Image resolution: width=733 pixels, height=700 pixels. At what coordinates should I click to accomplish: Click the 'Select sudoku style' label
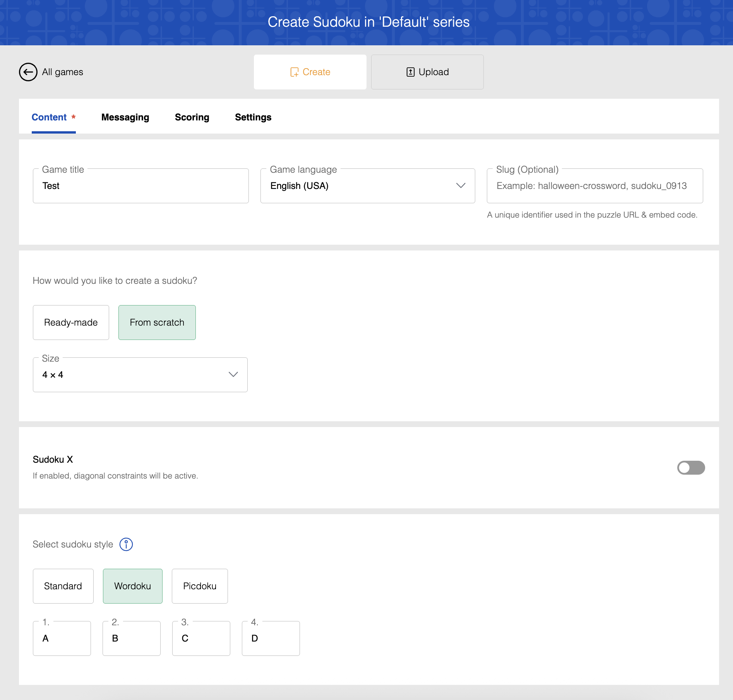(x=73, y=544)
